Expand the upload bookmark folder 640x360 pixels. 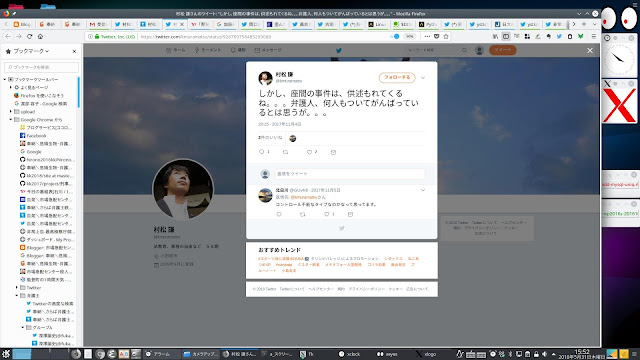pos(11,111)
